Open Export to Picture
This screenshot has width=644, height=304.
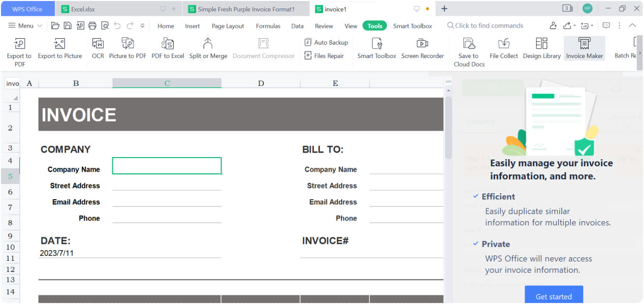pyautogui.click(x=60, y=48)
